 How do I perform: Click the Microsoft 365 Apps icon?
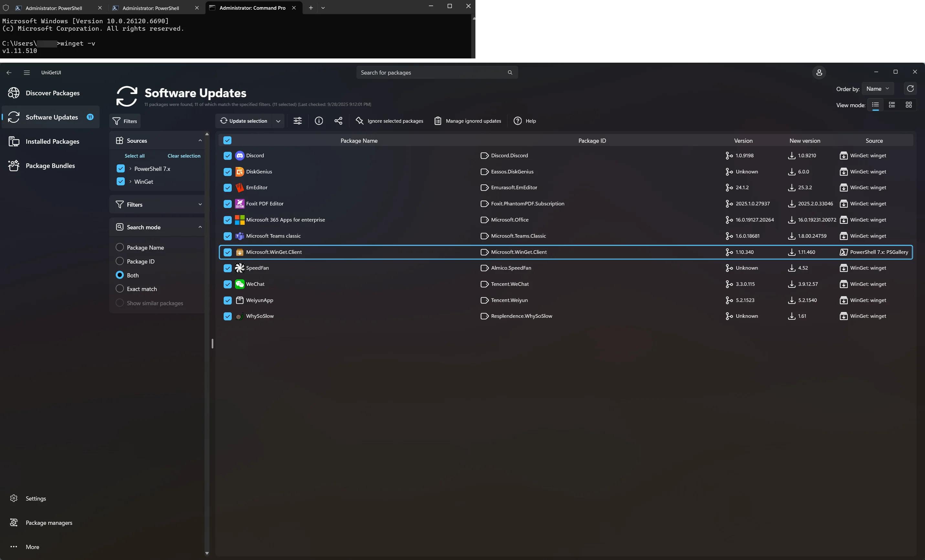point(239,220)
